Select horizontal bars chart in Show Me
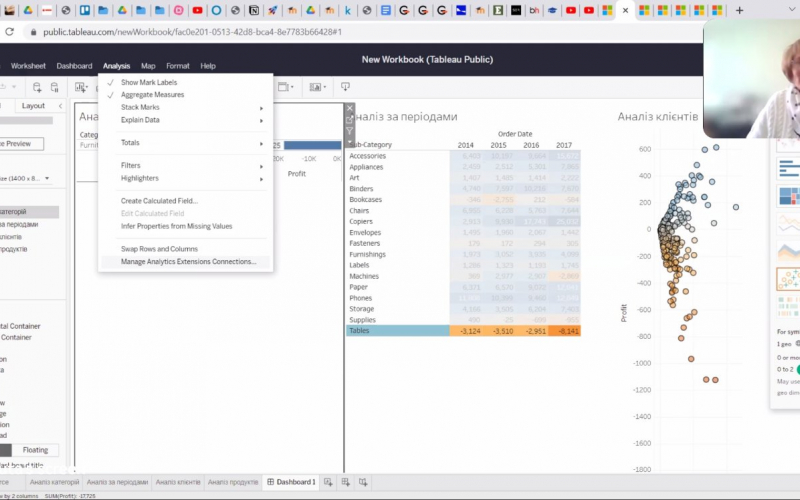 788,168
